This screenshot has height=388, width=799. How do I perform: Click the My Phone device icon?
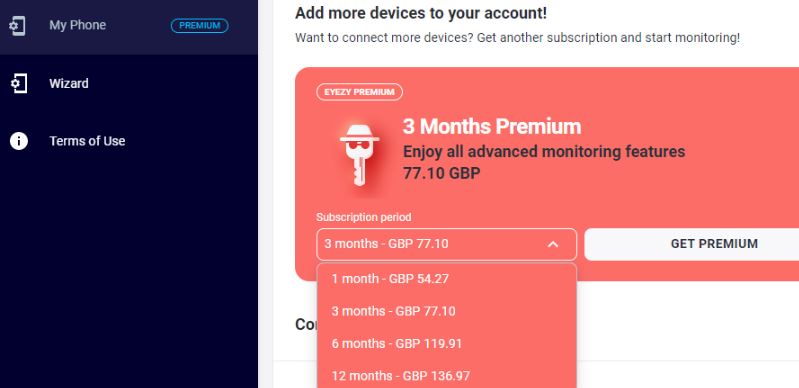18,25
